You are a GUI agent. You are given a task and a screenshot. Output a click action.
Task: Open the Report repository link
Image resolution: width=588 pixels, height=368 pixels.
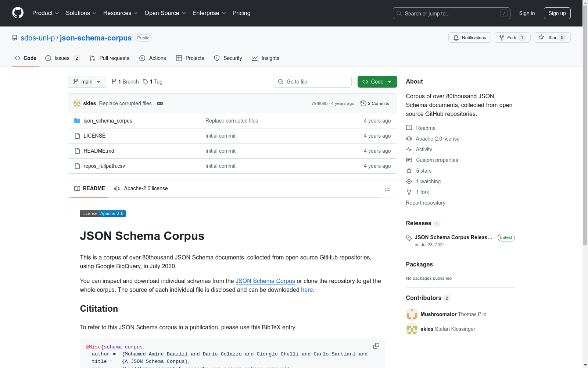click(x=426, y=203)
